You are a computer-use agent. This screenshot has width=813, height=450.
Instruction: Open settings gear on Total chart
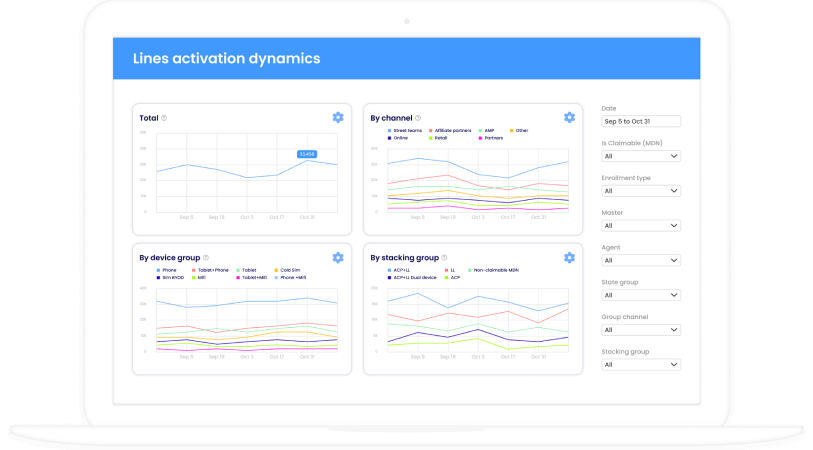pyautogui.click(x=338, y=118)
